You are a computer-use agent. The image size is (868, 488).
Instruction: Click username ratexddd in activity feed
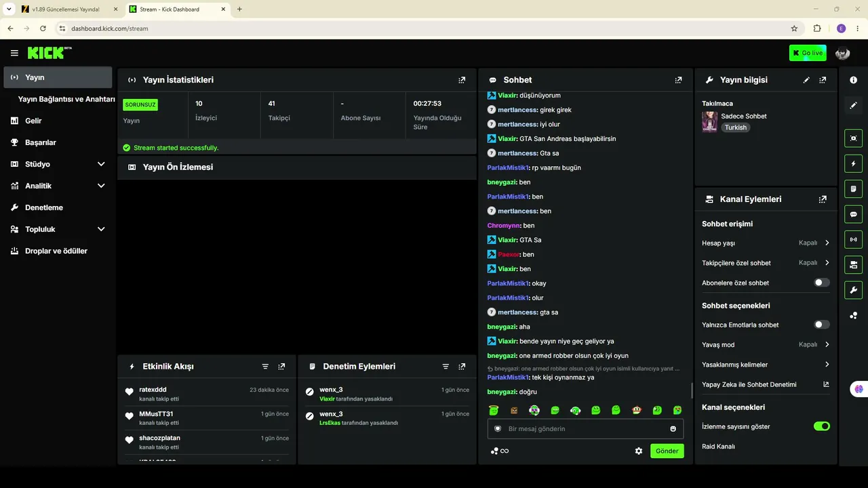click(153, 390)
